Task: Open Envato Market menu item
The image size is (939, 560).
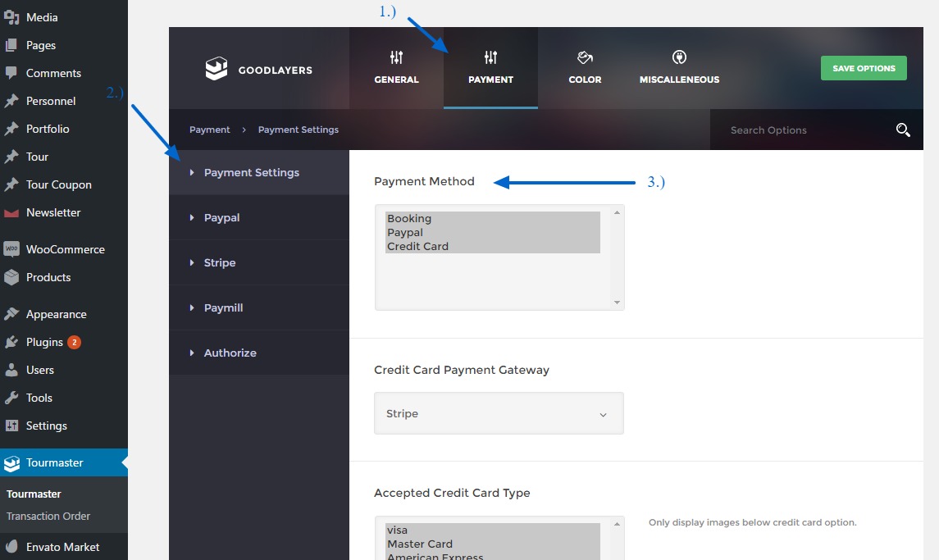Action: coord(62,547)
